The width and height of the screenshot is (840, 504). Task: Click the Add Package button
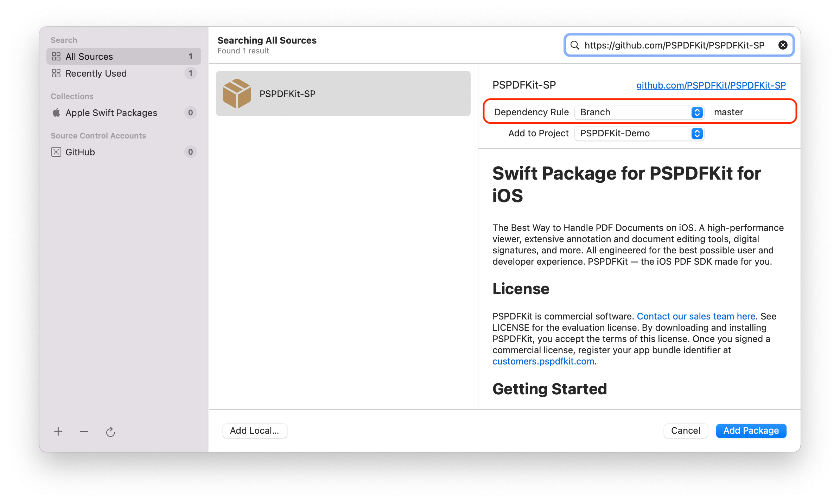coord(751,431)
